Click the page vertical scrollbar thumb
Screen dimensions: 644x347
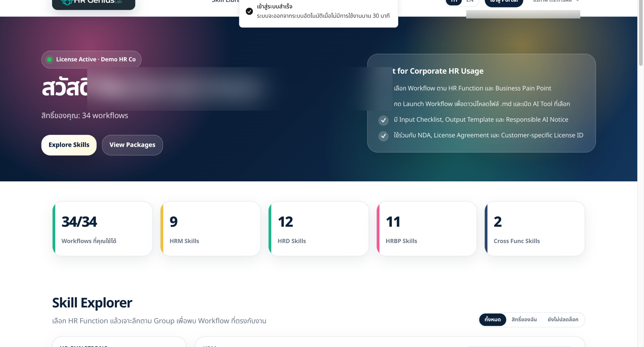pyautogui.click(x=641, y=33)
